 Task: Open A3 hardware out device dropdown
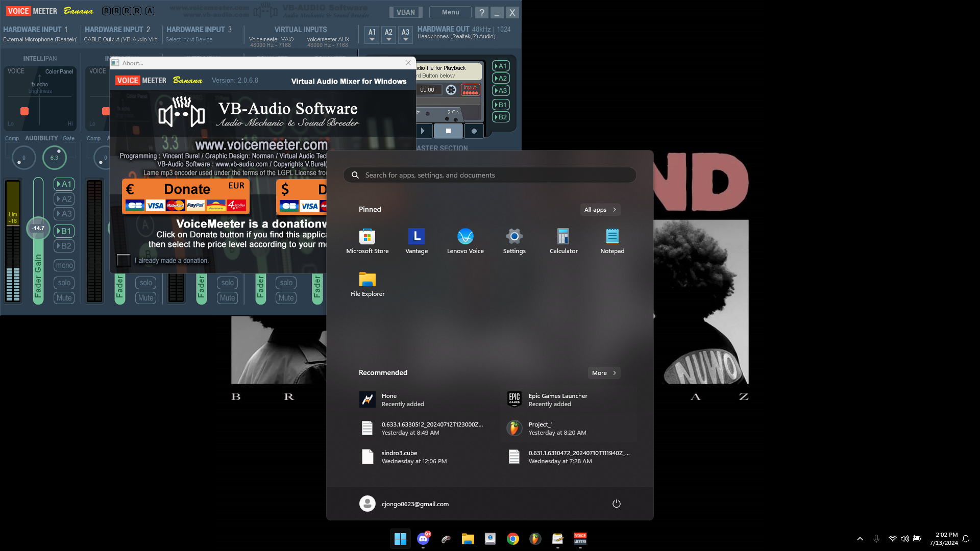[x=405, y=34]
